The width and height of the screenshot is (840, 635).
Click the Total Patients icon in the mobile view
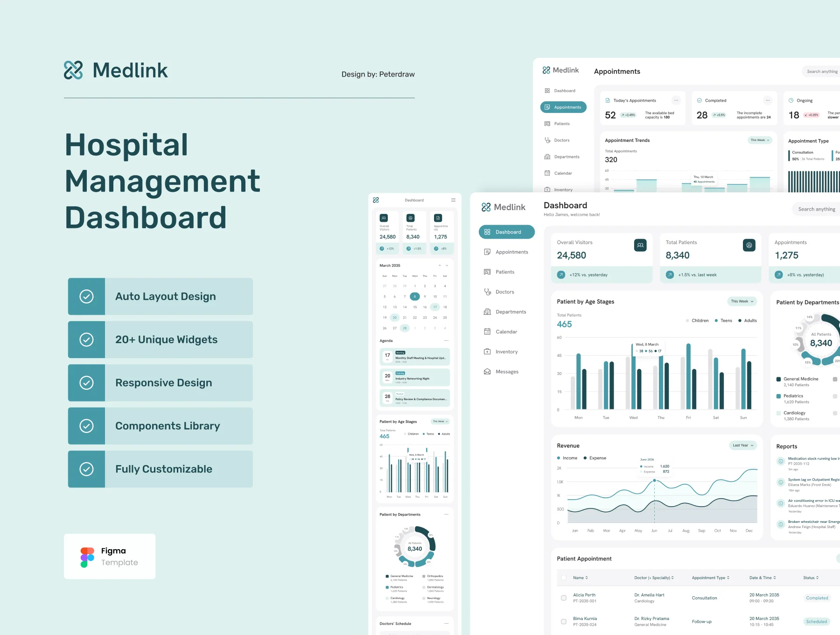click(411, 218)
